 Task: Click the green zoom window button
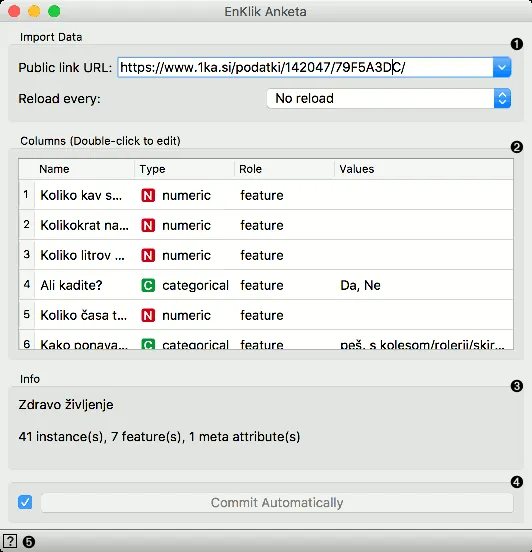[54, 11]
